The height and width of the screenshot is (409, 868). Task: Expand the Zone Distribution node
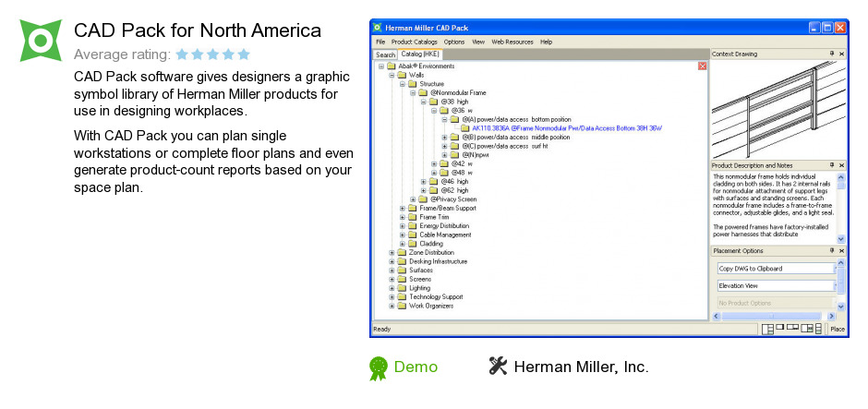tap(392, 252)
